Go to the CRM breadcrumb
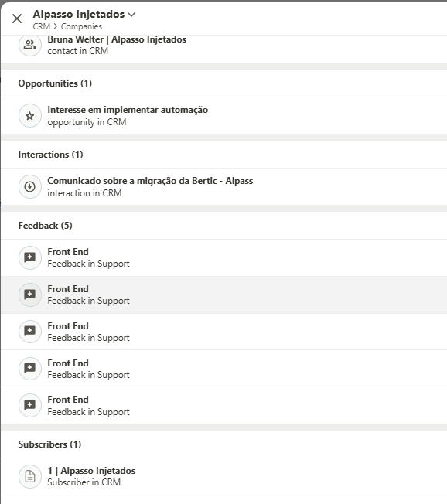 pyautogui.click(x=42, y=26)
